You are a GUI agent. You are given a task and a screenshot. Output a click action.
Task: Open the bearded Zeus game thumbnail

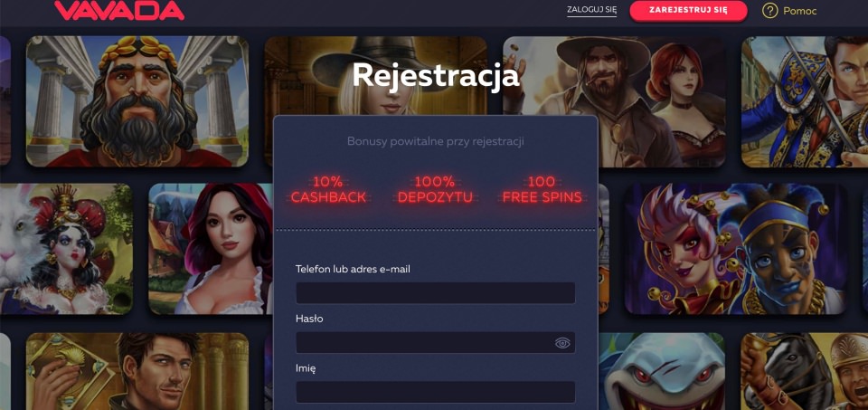tap(137, 102)
